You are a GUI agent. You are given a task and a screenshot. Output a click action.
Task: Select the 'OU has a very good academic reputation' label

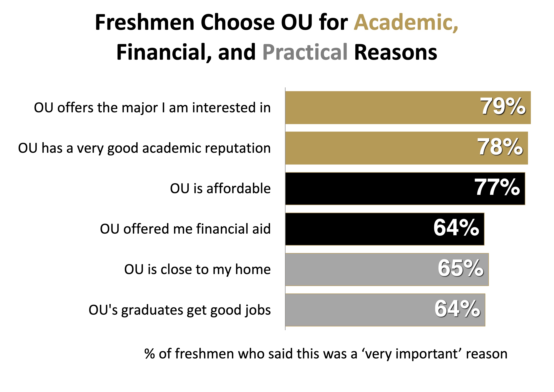tap(144, 148)
